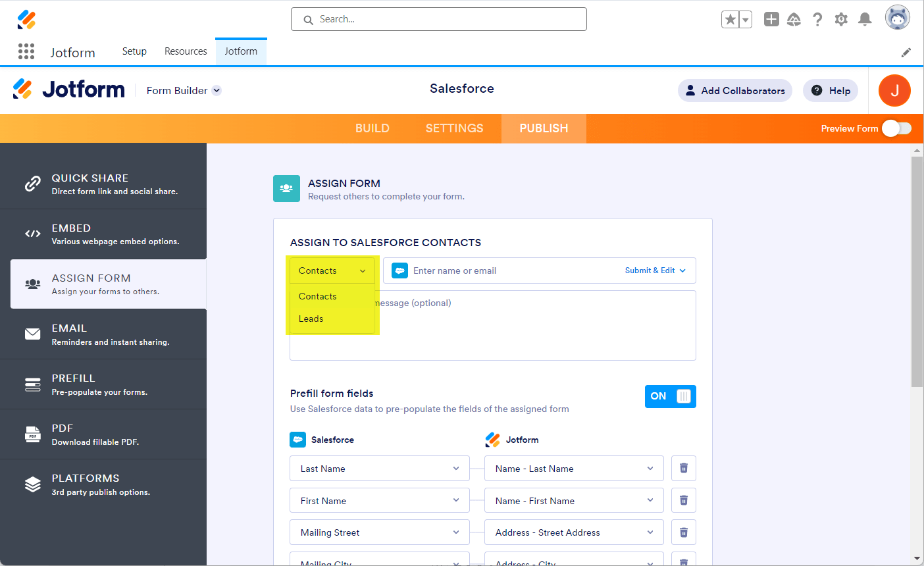The width and height of the screenshot is (924, 566).
Task: Click the Email envelope icon
Action: click(x=32, y=334)
